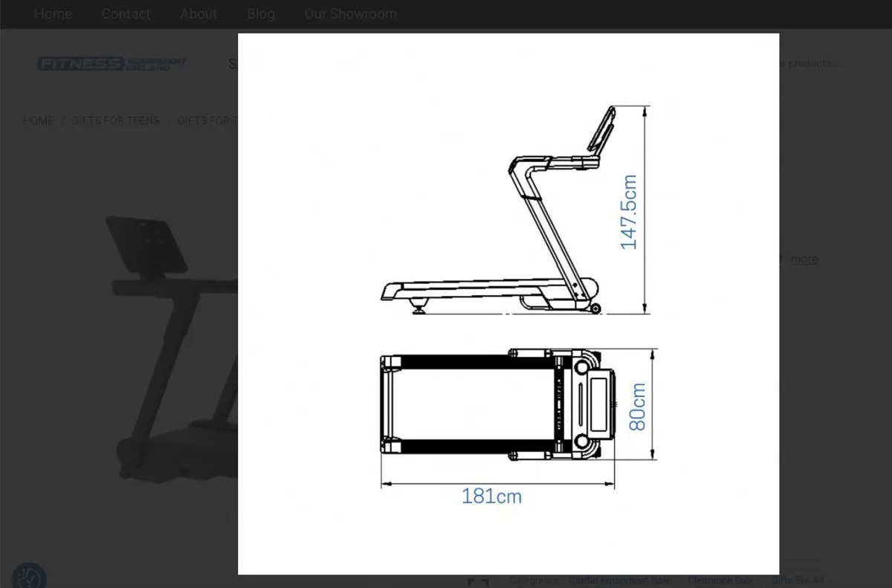Browse the Clearance Sale category
Viewport: 892px width, 588px height.
pos(721,580)
